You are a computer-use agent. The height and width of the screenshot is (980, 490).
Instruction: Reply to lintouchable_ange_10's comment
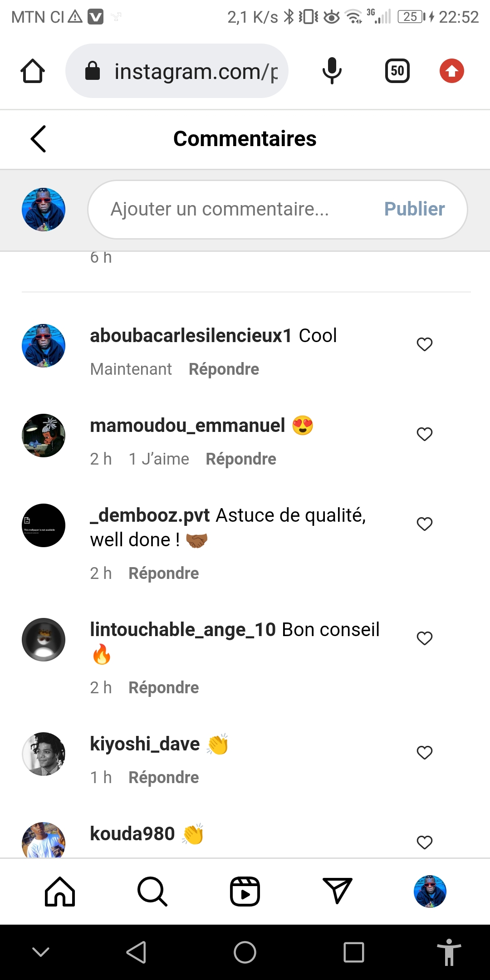[164, 688]
